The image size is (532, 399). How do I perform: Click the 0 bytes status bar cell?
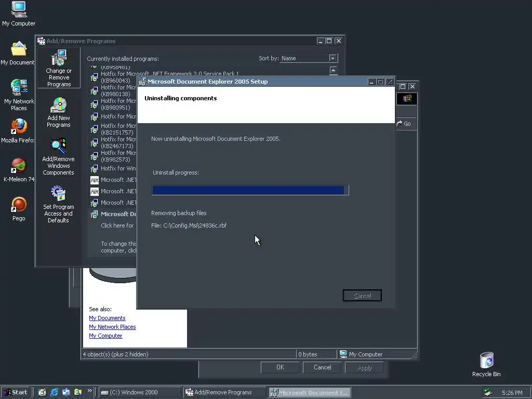point(316,354)
